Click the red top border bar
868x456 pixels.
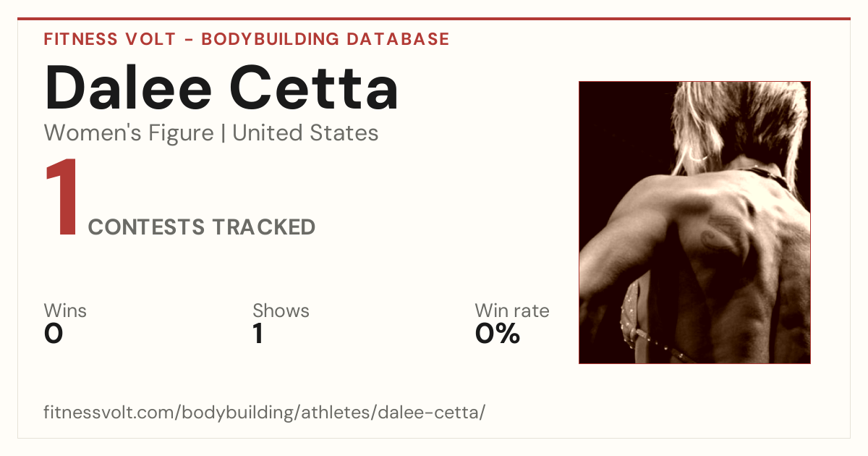tap(434, 19)
